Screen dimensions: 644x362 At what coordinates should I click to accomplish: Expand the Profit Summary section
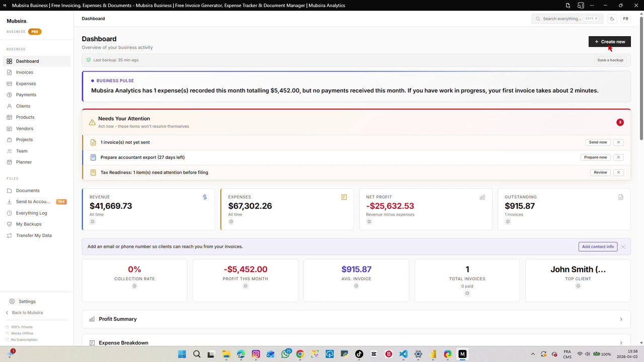356,319
